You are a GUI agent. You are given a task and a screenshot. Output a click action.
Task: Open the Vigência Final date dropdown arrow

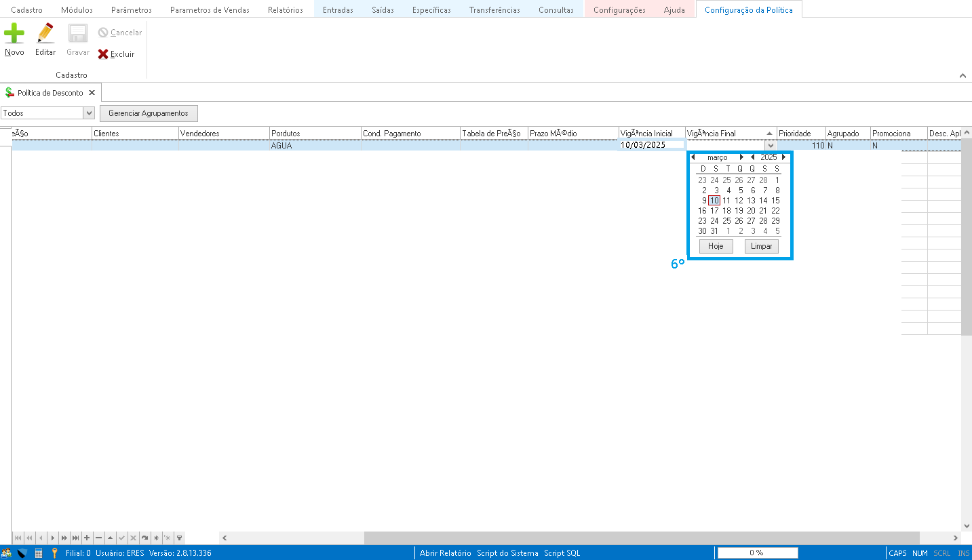coord(770,145)
